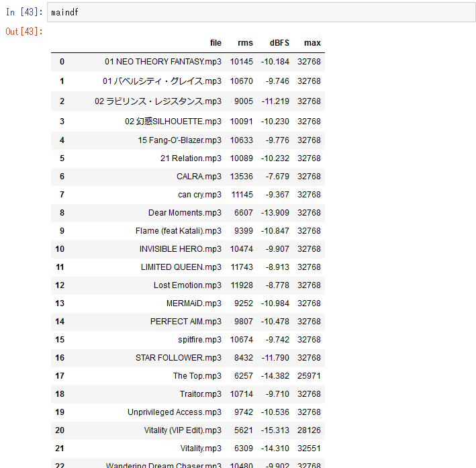Click file name Unprivileged Access.mp3
The width and height of the screenshot is (476, 468).
click(175, 412)
